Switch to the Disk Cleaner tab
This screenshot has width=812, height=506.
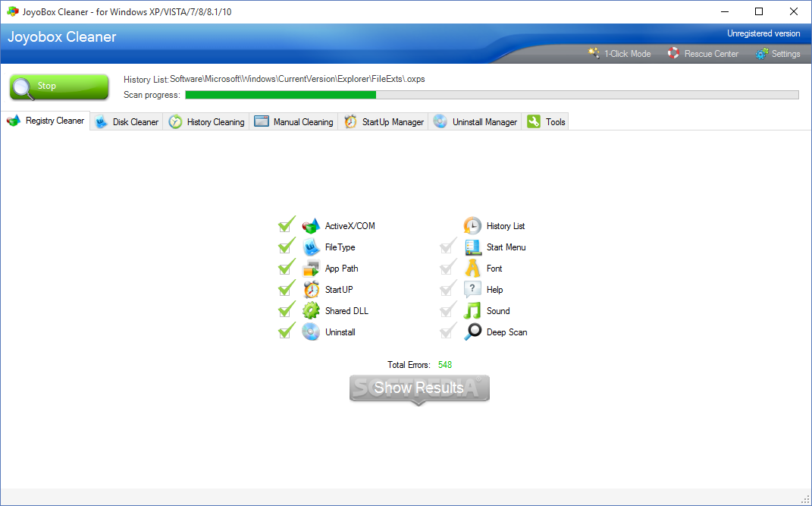pyautogui.click(x=127, y=121)
